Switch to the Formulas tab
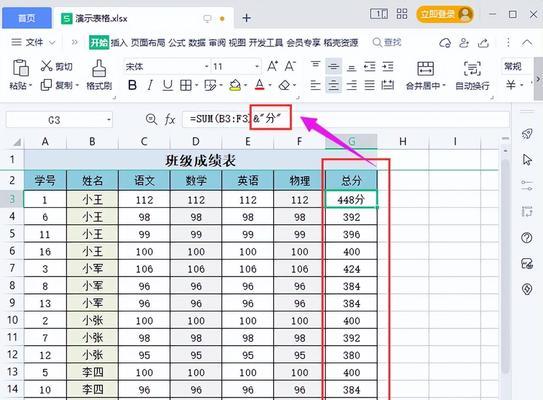The height and width of the screenshot is (400, 543). (x=177, y=43)
